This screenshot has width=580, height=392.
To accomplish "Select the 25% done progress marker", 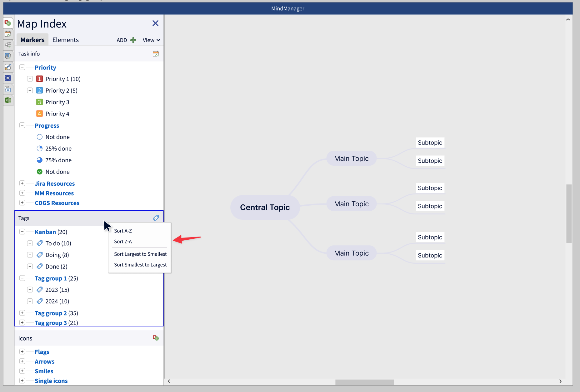I will coord(58,149).
